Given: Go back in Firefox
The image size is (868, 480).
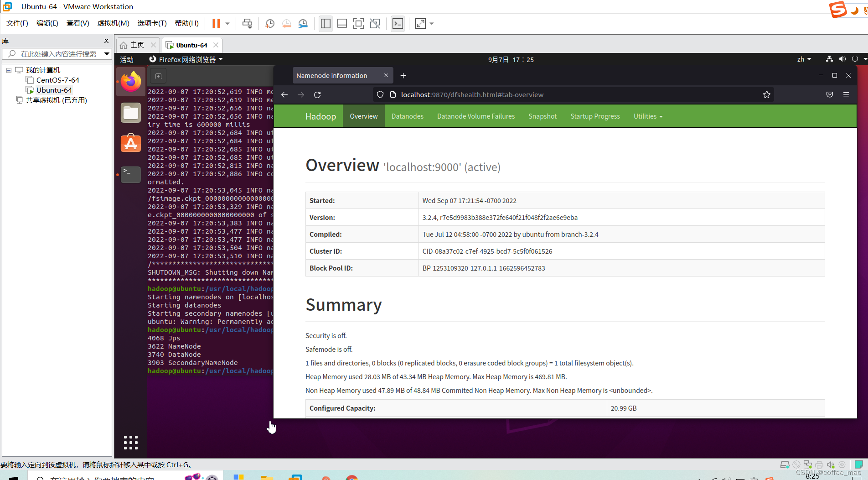Looking at the screenshot, I should point(284,95).
